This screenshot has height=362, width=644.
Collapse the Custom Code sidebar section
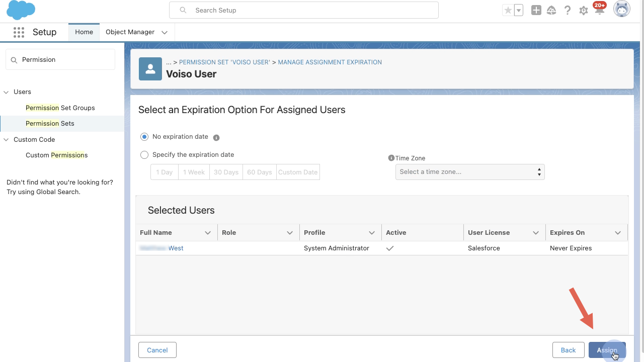pos(7,140)
